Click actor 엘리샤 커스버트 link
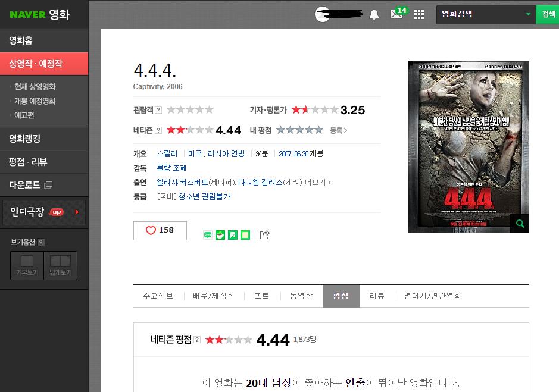The height and width of the screenshot is (392, 559). point(183,182)
